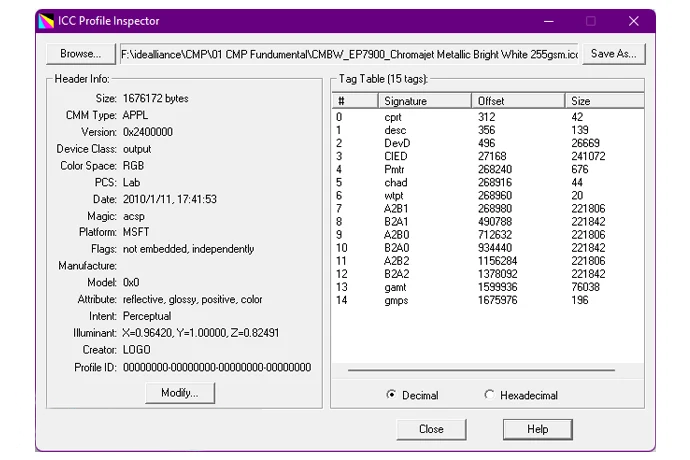The image size is (690, 460).
Task: Click the Save As... button
Action: coord(613,54)
